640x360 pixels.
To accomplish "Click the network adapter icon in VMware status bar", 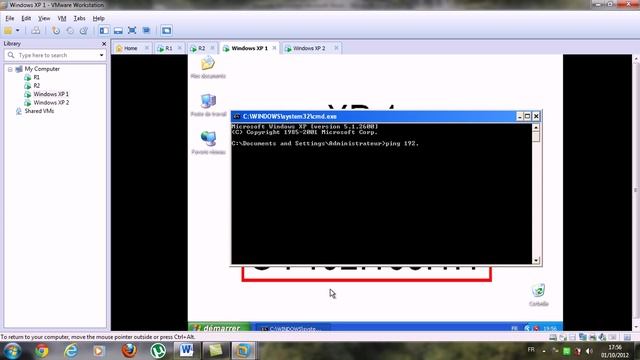I will (582, 337).
